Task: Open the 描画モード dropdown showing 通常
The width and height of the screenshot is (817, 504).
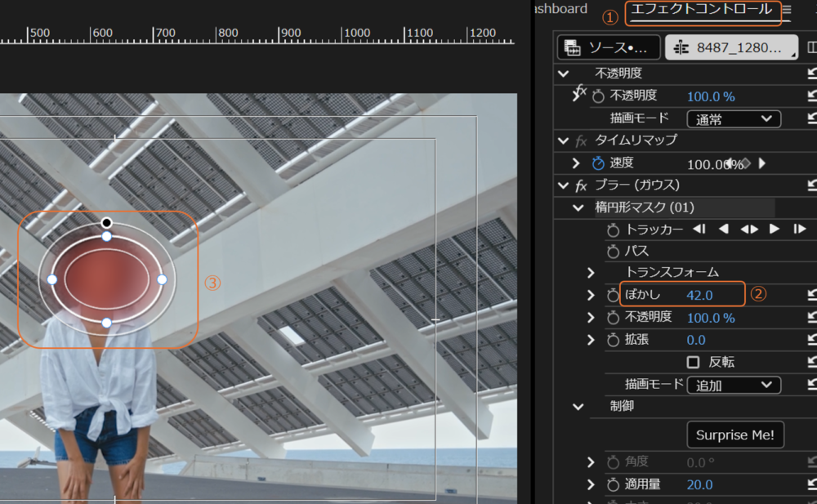Action: click(734, 118)
